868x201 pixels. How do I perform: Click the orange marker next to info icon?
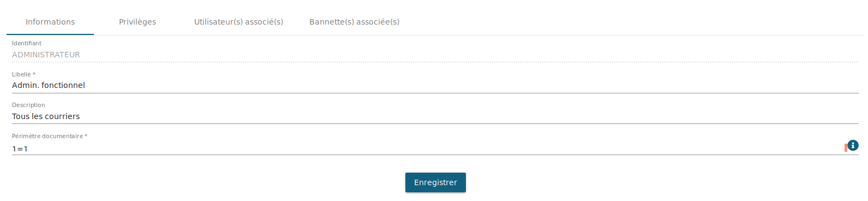(x=846, y=148)
